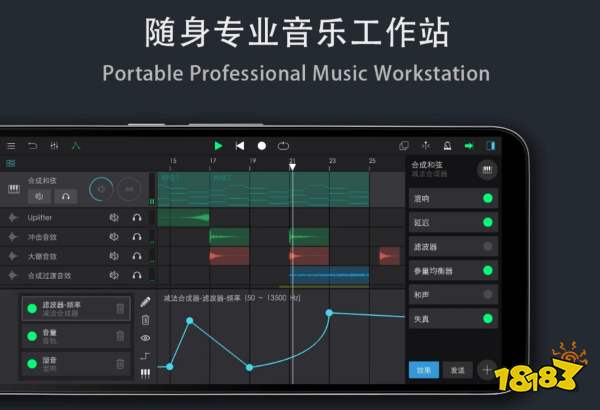The height and width of the screenshot is (410, 600).
Task: Click the keyboard icon of 合成和弦 track
Action: point(14,189)
